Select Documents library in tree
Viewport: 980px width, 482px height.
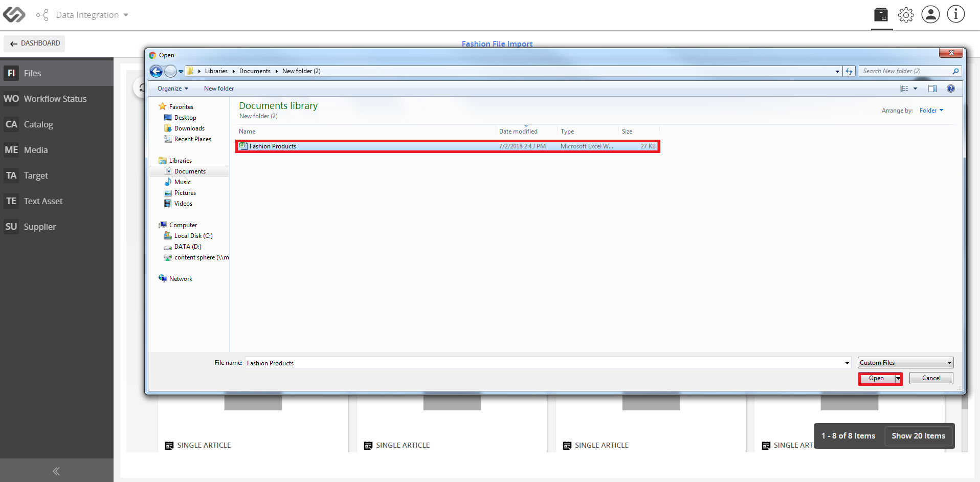[x=190, y=171]
